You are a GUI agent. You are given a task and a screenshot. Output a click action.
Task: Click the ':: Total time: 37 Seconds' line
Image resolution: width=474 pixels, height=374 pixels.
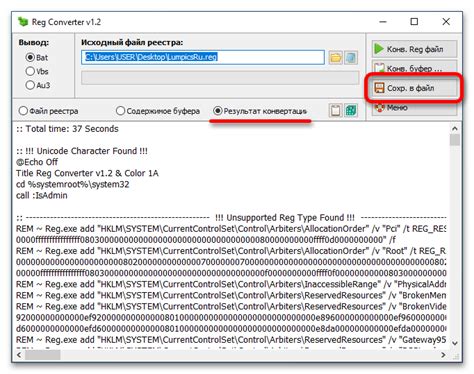[67, 129]
